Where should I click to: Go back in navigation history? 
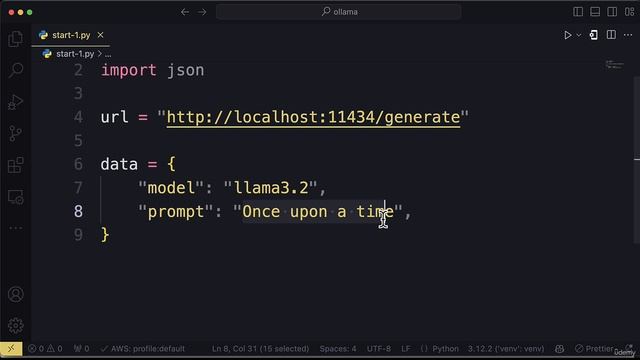185,12
